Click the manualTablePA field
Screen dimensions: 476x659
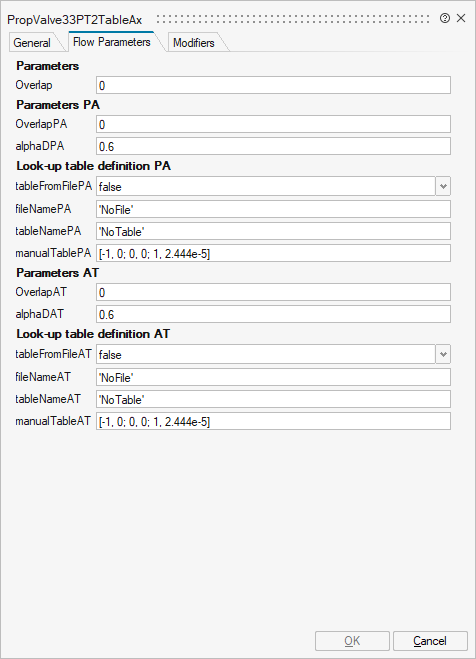click(x=274, y=253)
